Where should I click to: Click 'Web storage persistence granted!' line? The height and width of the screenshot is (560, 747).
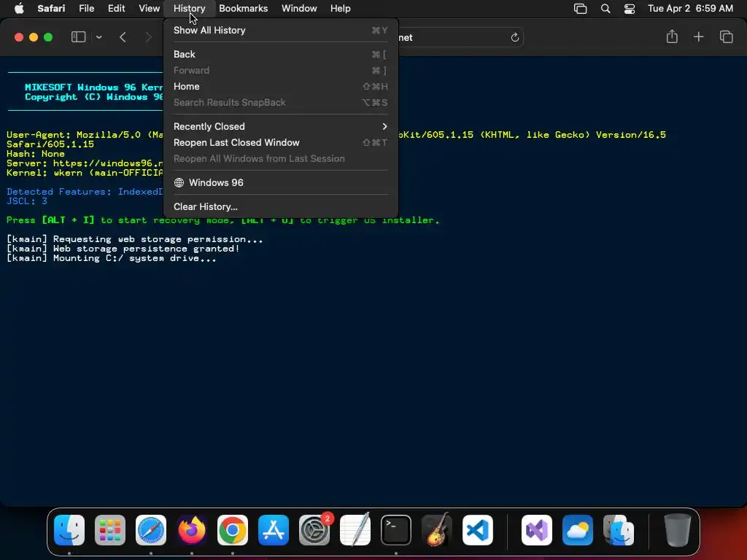(x=123, y=249)
